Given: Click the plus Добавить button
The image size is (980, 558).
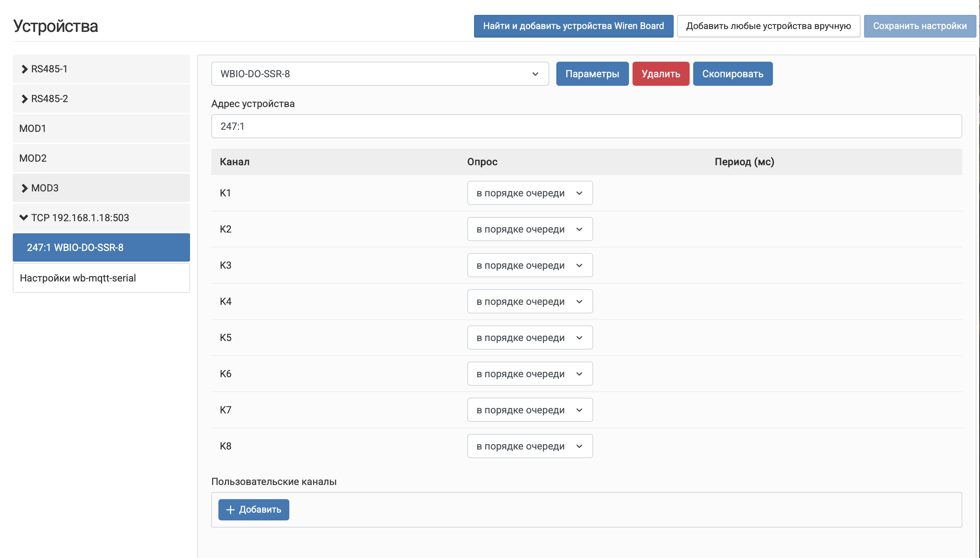Looking at the screenshot, I should (254, 509).
